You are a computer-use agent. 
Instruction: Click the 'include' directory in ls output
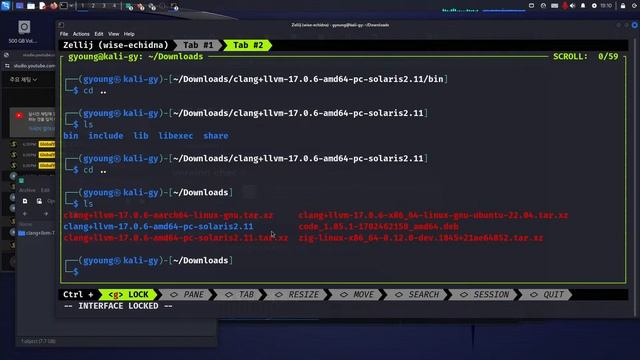pyautogui.click(x=106, y=136)
